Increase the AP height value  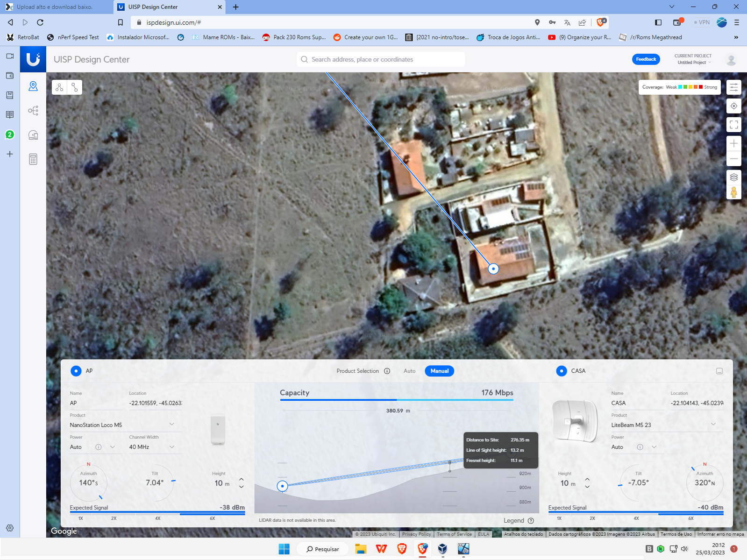pyautogui.click(x=242, y=479)
